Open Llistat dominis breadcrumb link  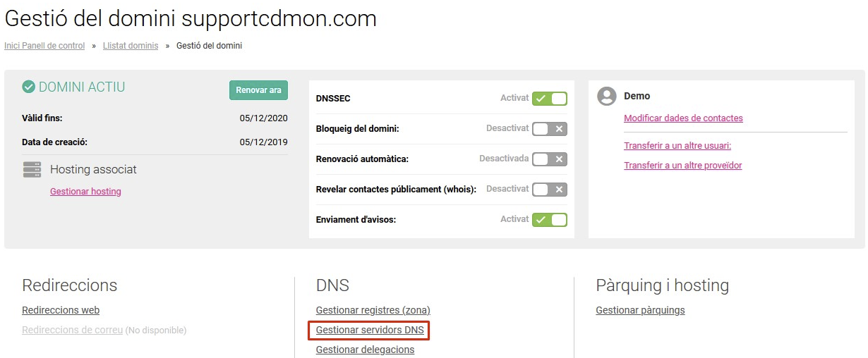131,46
